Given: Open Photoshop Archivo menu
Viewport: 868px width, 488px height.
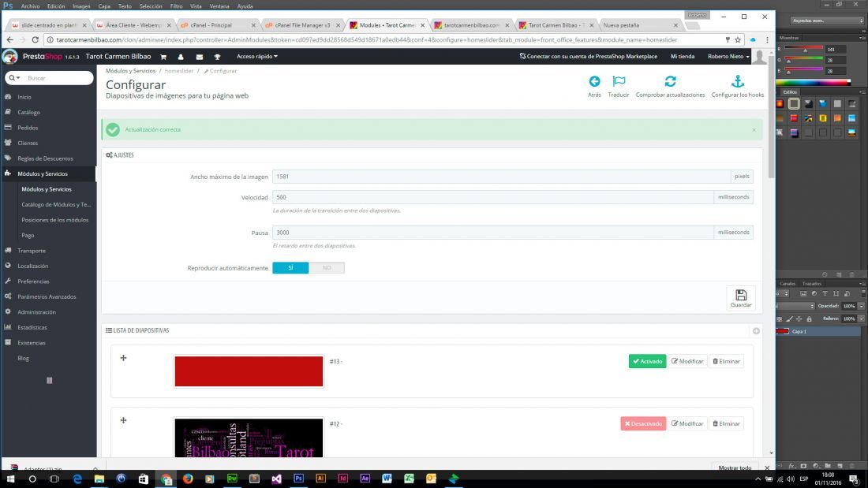Looking at the screenshot, I should tap(30, 6).
